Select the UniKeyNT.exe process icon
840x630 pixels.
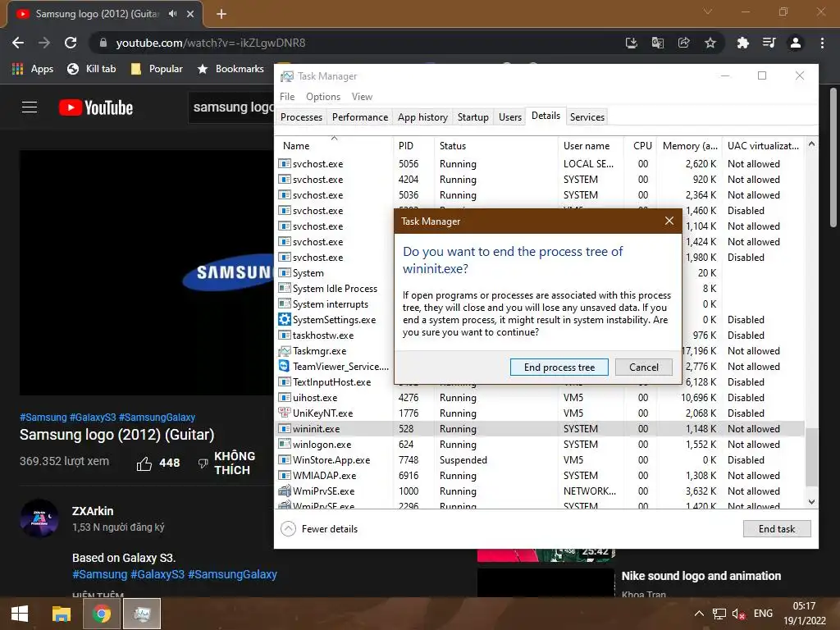tap(285, 413)
